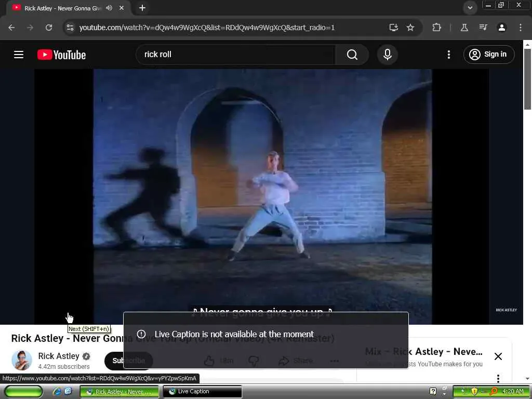Open the Rick Astley channel name link
532x399 pixels.
59,356
